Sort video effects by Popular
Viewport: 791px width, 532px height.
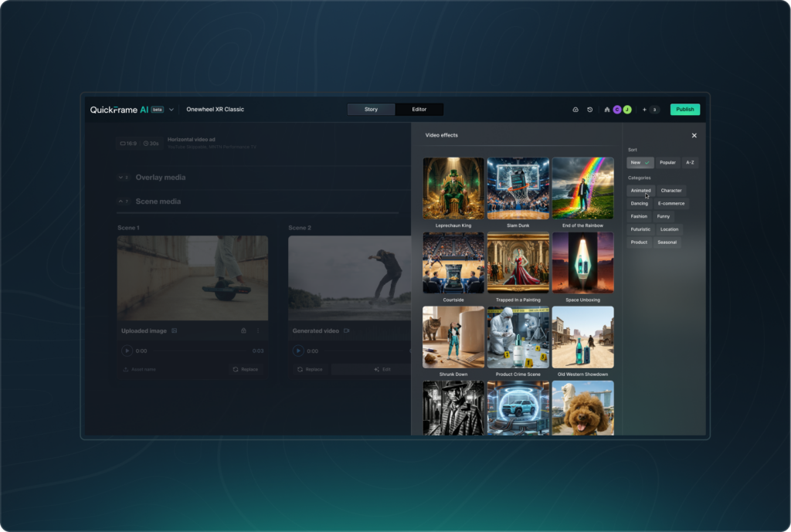(667, 163)
